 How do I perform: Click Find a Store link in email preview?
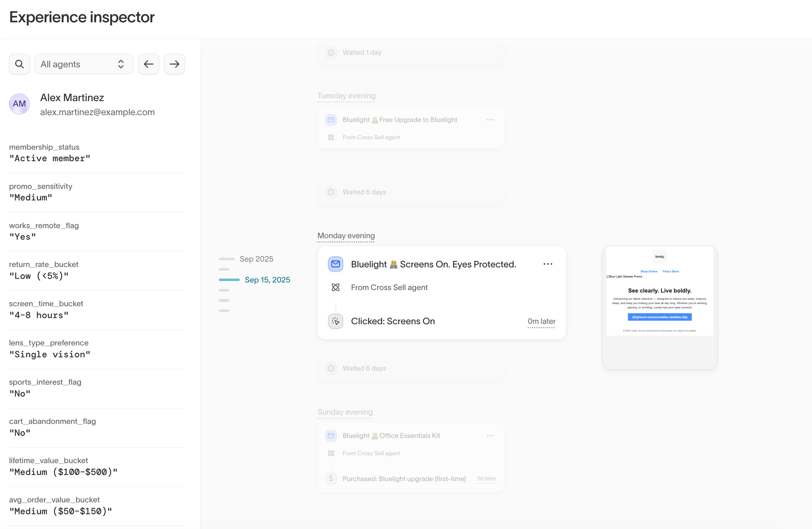click(x=671, y=271)
